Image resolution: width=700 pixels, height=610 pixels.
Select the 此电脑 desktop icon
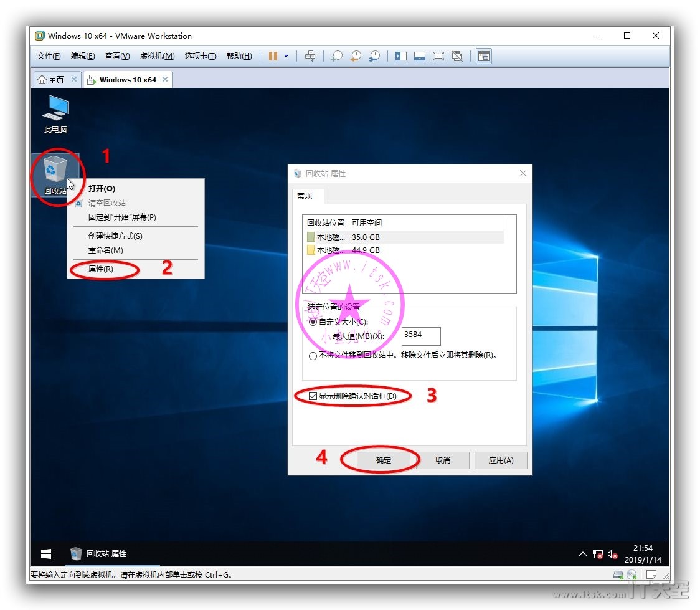coord(55,114)
